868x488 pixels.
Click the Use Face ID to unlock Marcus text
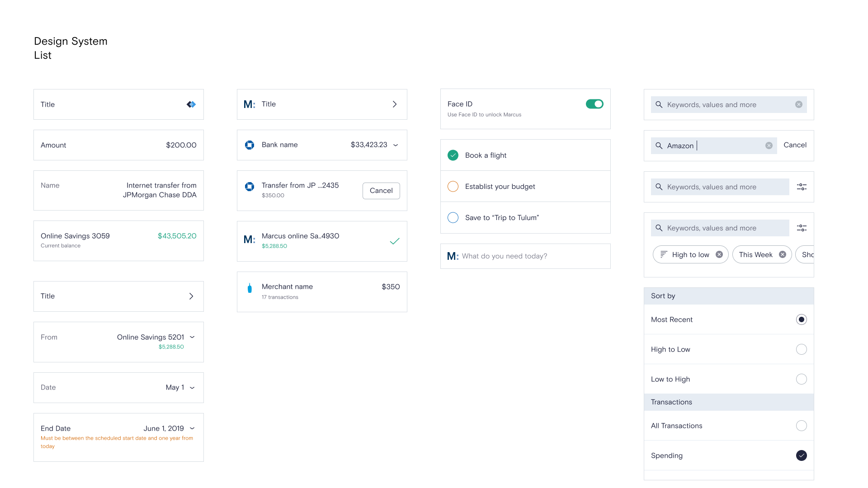(x=484, y=115)
